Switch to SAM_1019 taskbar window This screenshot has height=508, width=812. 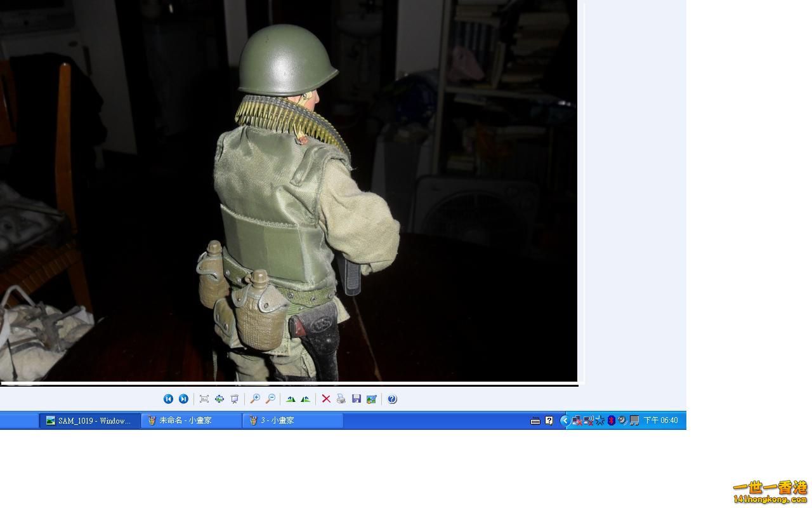coord(89,420)
